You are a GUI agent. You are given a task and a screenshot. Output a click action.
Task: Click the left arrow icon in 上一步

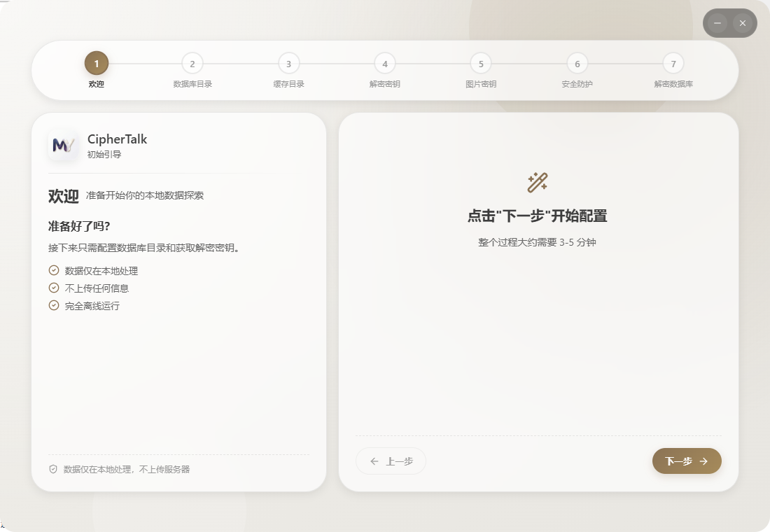(x=374, y=461)
